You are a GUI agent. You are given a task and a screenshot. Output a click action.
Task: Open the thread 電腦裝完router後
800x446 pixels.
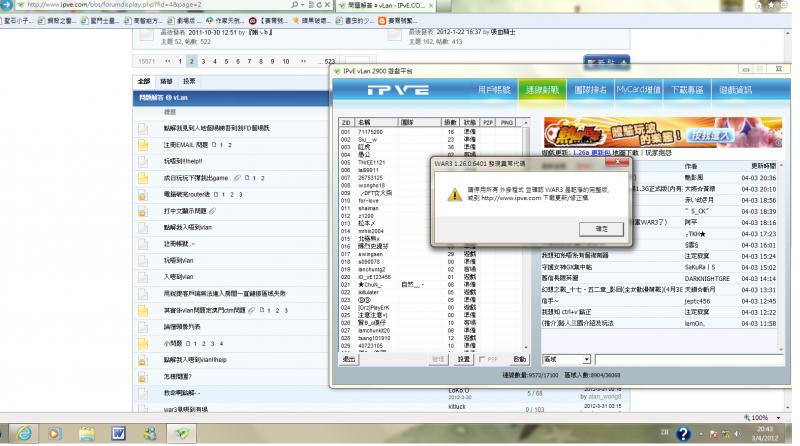(x=187, y=194)
